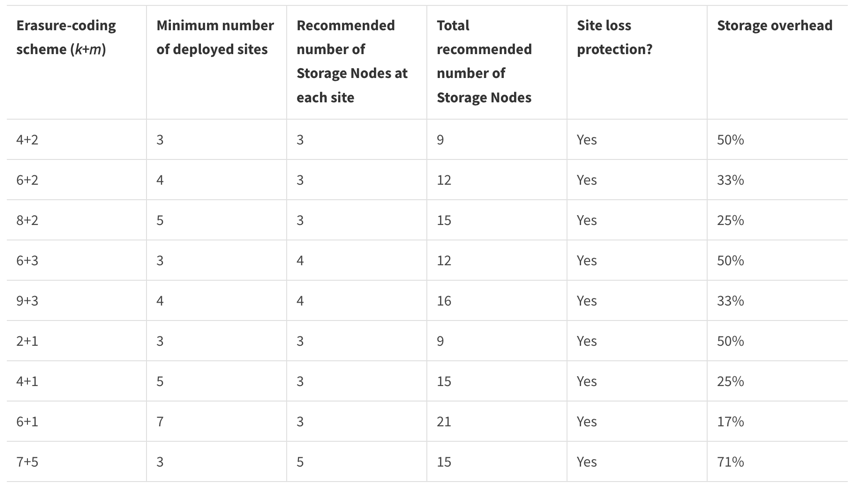864x494 pixels.
Task: Click the 2+1 scheme cell
Action: (x=27, y=341)
